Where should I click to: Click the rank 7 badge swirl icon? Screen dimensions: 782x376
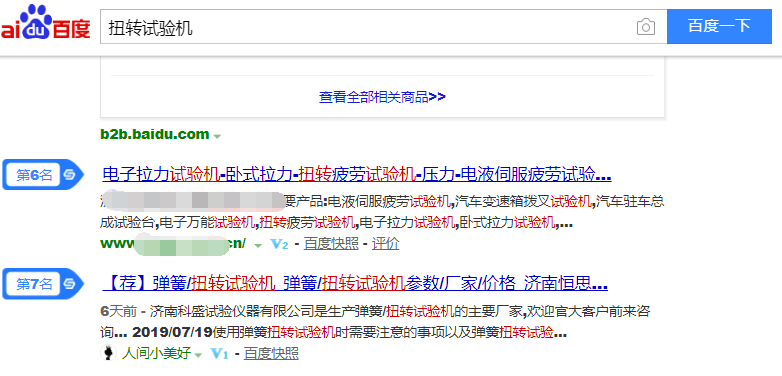pos(68,284)
